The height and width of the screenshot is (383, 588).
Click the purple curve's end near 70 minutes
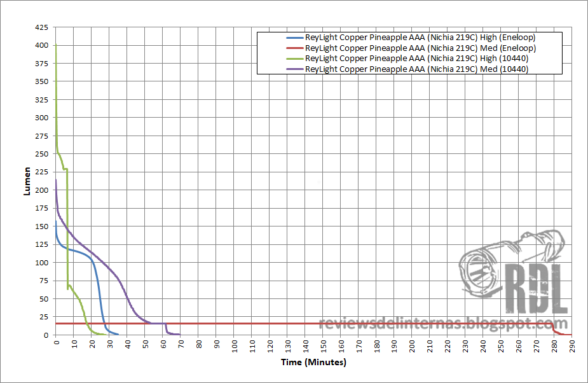point(179,334)
